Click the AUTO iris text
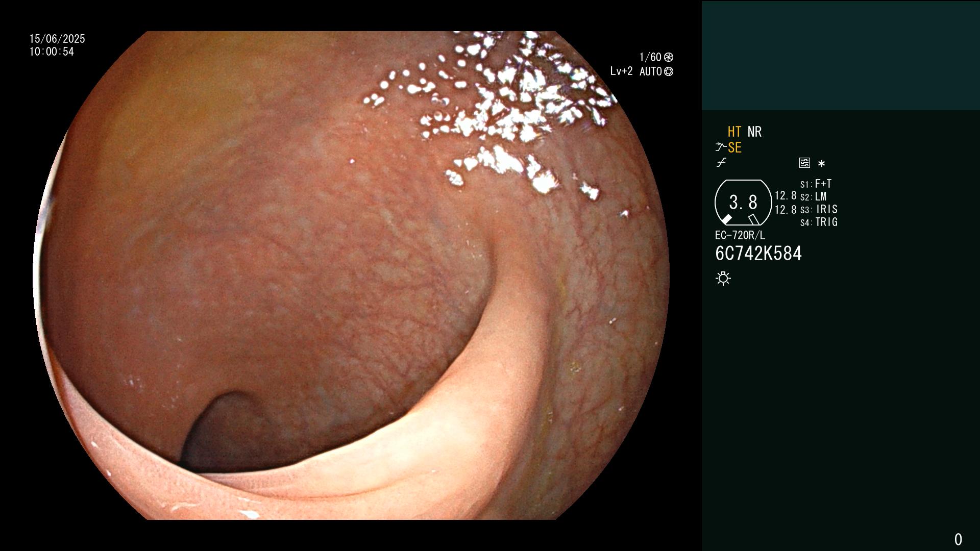980x551 pixels. pyautogui.click(x=651, y=71)
